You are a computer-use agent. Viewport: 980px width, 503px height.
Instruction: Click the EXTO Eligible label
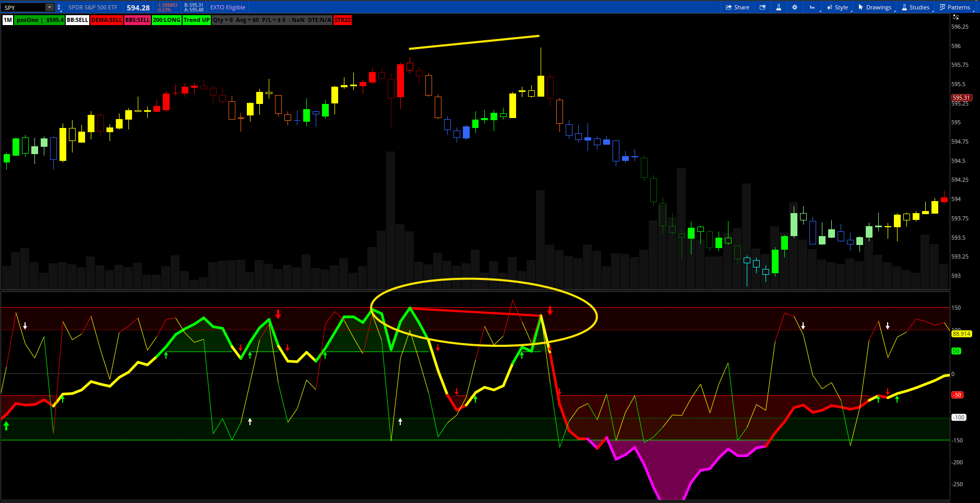228,7
